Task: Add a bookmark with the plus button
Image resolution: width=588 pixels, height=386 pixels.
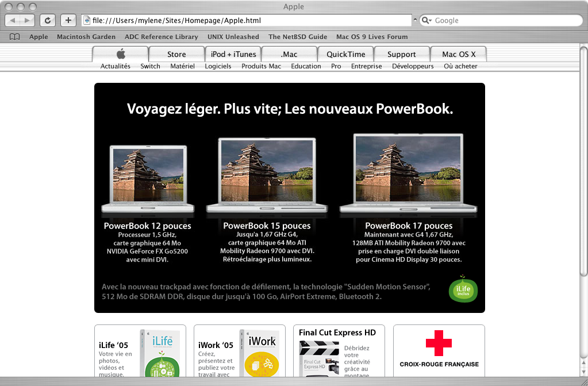Action: tap(68, 20)
